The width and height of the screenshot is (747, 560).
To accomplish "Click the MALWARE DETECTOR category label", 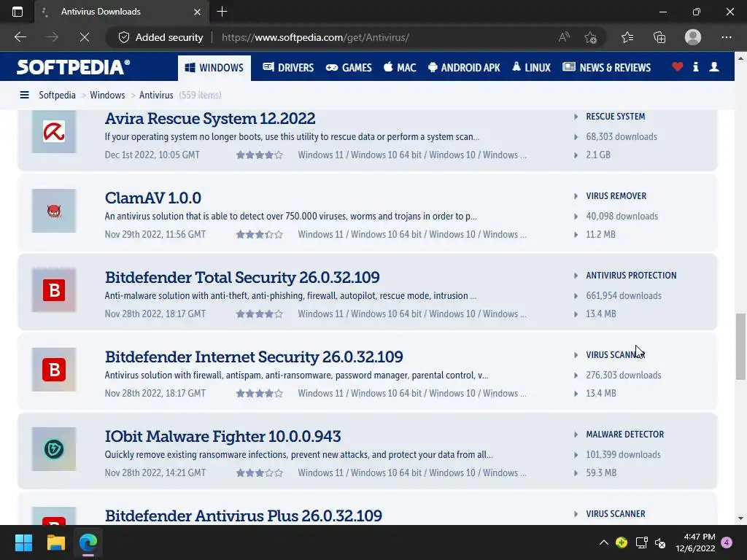I will [625, 435].
